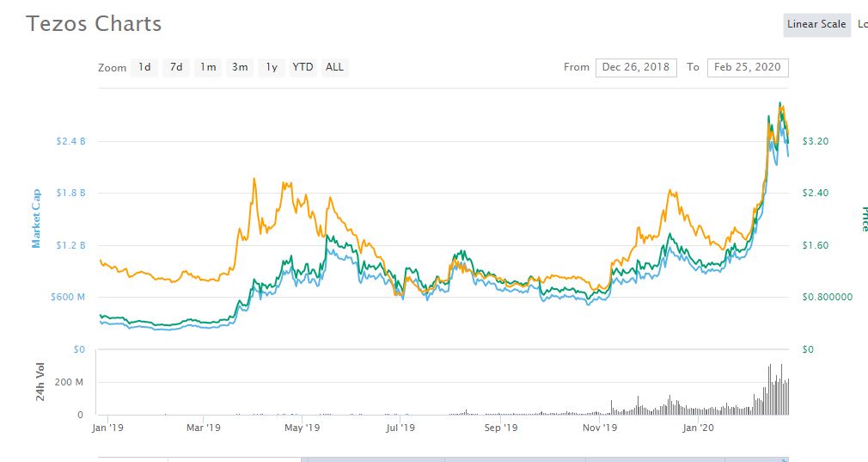Click the Sep '19 axis label

pyautogui.click(x=501, y=428)
